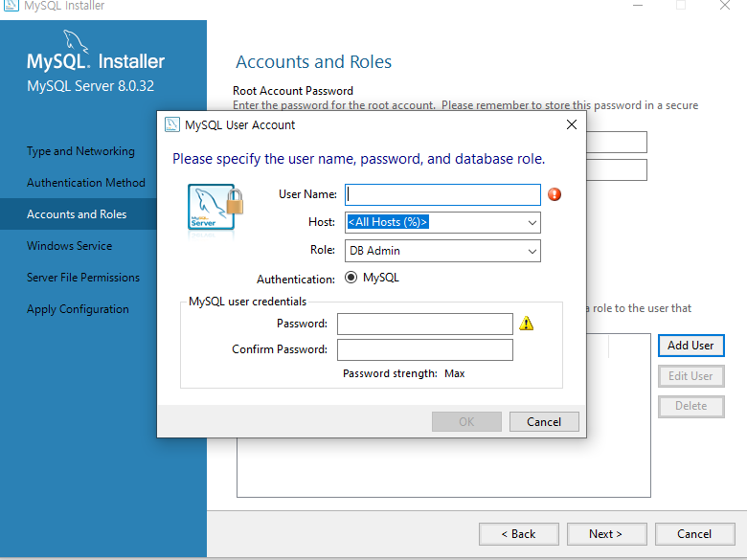Open the Role dropdown showing DB Admin
This screenshot has width=747, height=560.
point(532,251)
